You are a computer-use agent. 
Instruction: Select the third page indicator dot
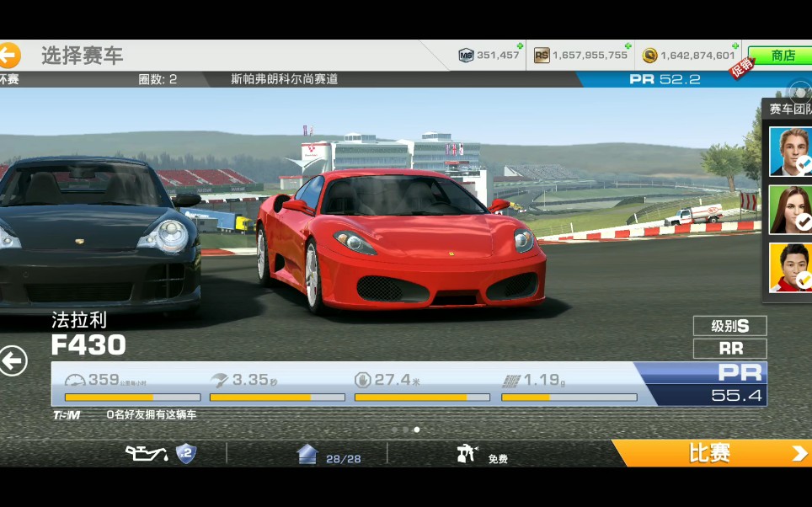(x=417, y=430)
